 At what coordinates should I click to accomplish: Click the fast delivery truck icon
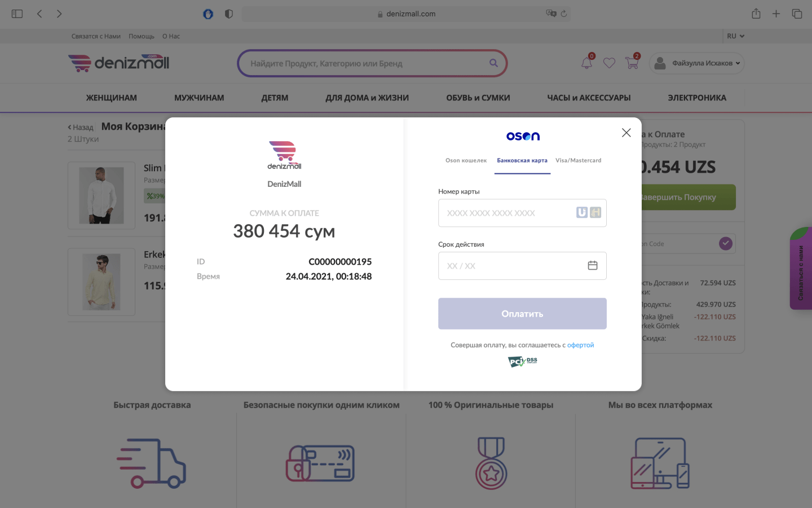tap(152, 463)
